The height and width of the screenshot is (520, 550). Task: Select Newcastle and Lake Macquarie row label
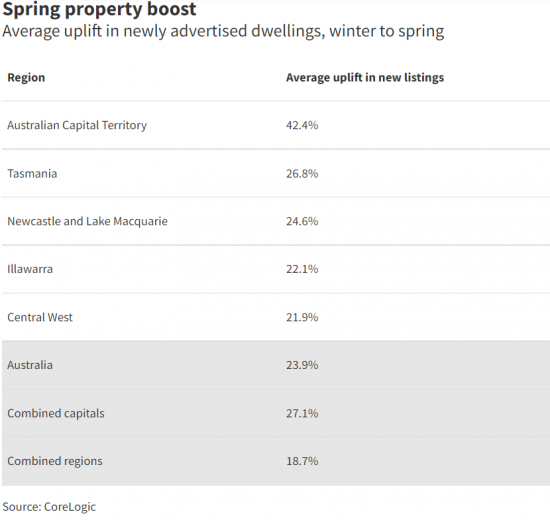pos(87,221)
